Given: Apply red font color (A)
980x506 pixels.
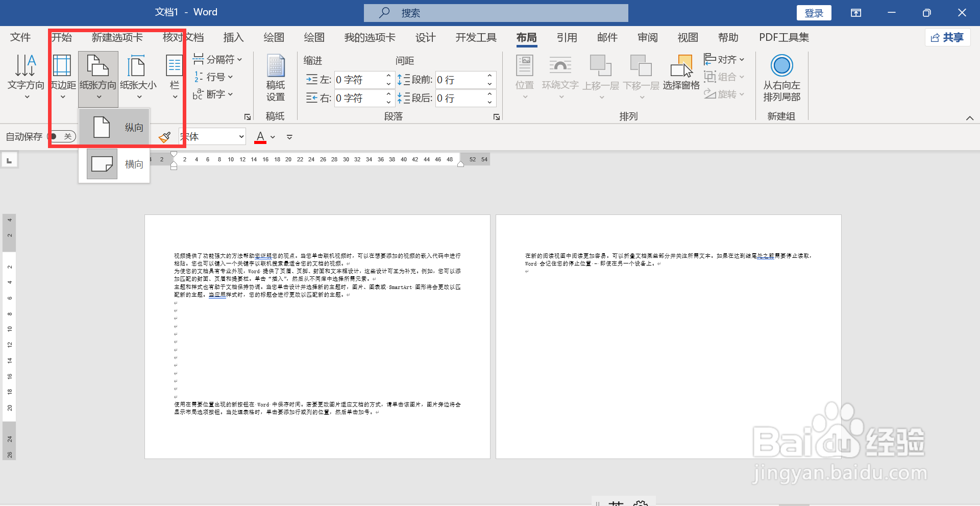Looking at the screenshot, I should 260,137.
